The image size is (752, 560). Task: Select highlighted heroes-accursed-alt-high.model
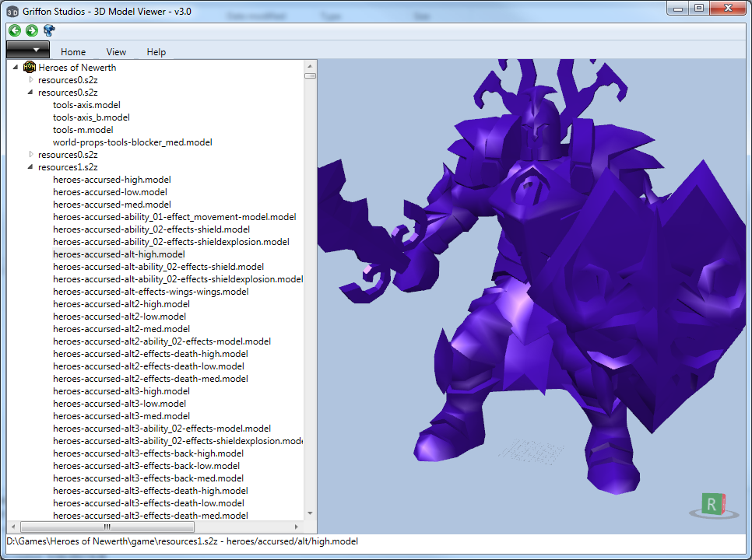[119, 254]
